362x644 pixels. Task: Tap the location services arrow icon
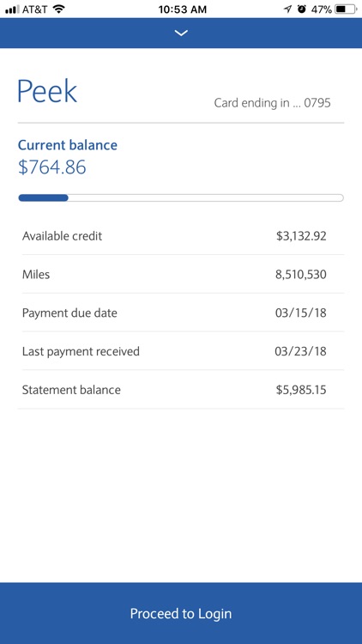coord(288,9)
